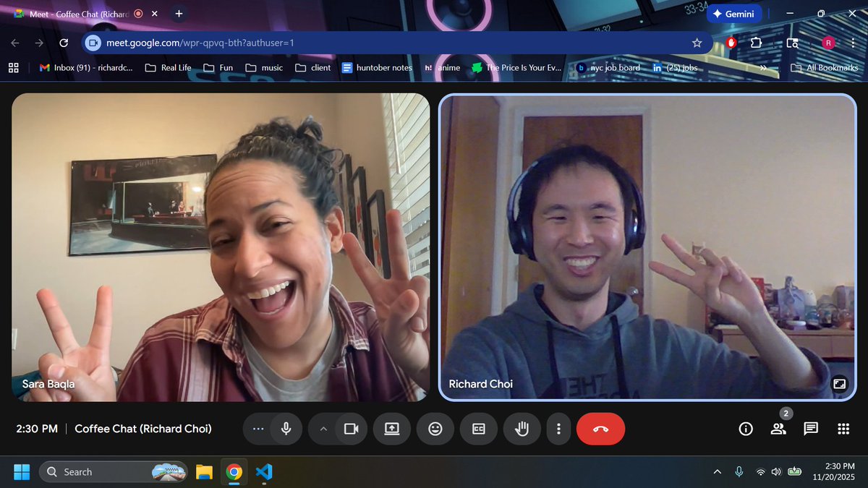Open the Windows Start menu

[x=22, y=472]
